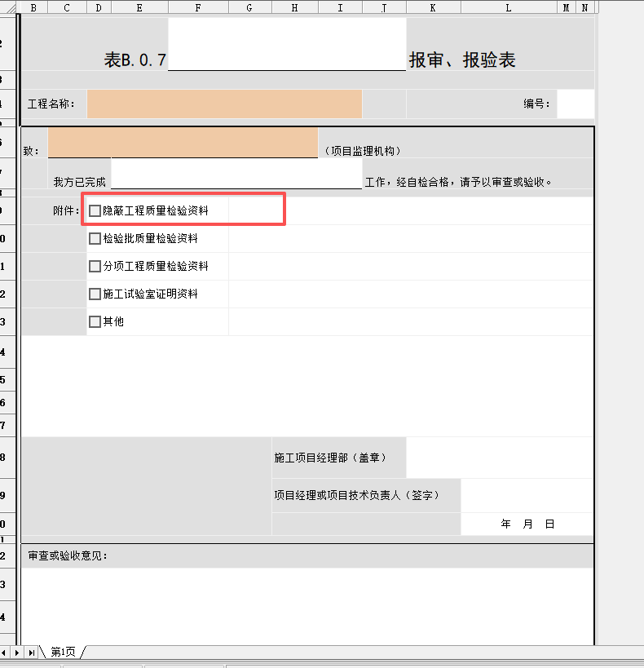Switch to the 第1页 sheet tab
Viewport: 644px width, 668px height.
click(63, 653)
